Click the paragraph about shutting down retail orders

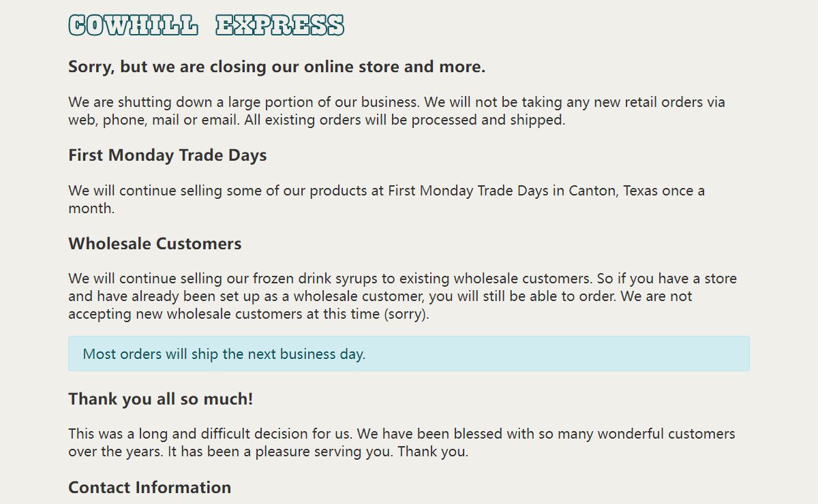coord(397,111)
